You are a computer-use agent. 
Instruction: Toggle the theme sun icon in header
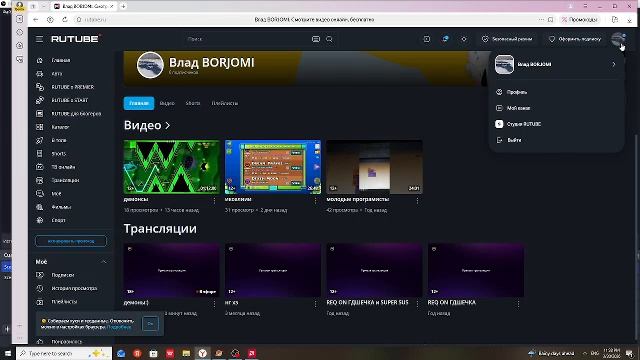pos(464,39)
